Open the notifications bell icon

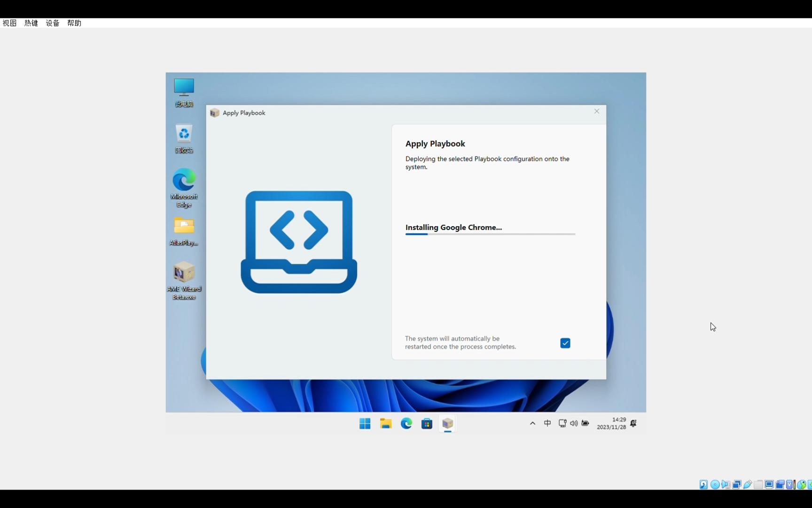click(x=633, y=423)
